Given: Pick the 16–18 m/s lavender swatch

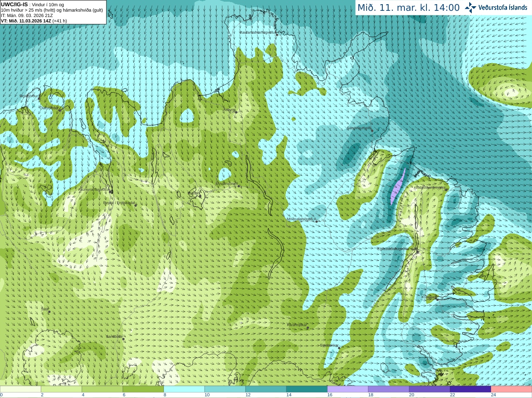Looking at the screenshot, I should (x=348, y=389).
